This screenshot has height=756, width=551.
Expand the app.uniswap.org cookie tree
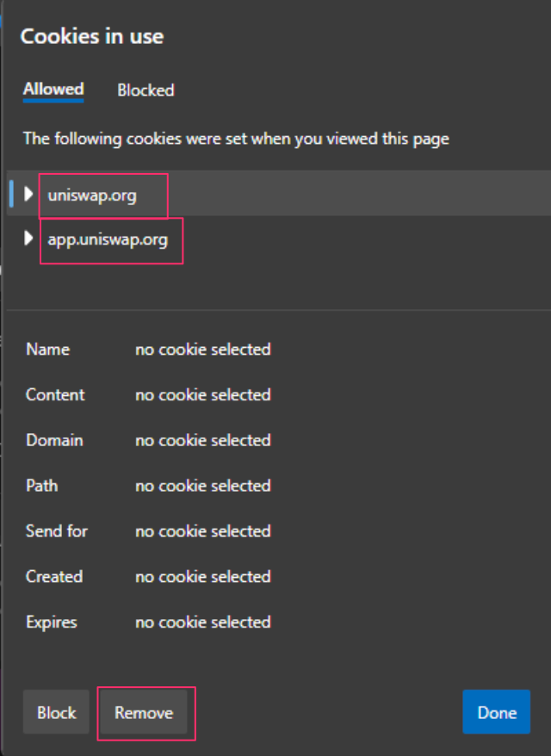coord(28,238)
